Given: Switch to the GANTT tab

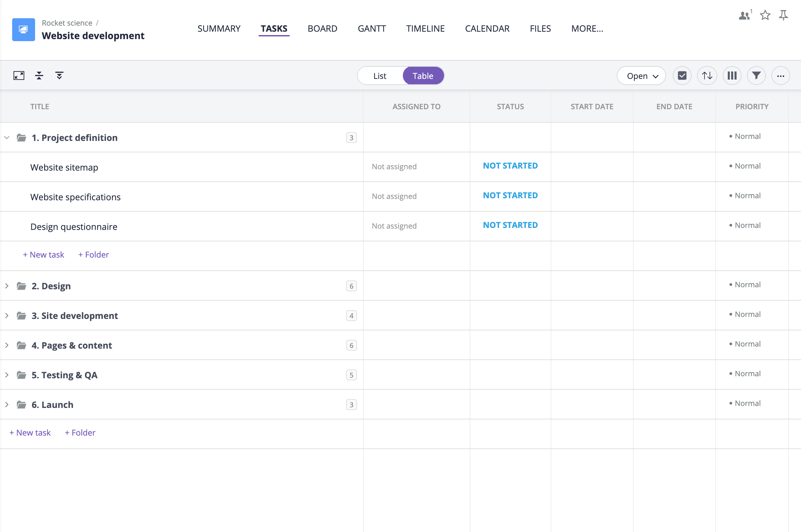Looking at the screenshot, I should click(x=371, y=29).
